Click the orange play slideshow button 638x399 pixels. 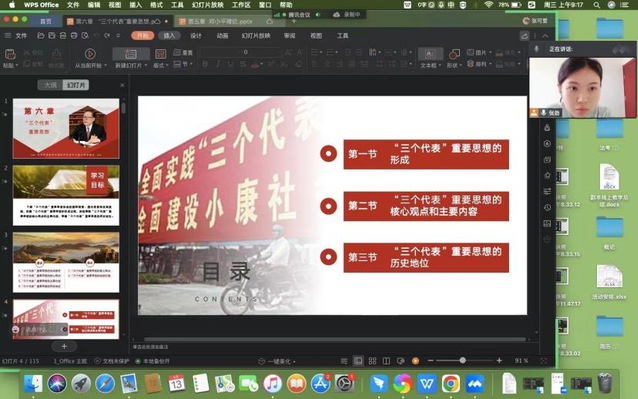[415, 361]
